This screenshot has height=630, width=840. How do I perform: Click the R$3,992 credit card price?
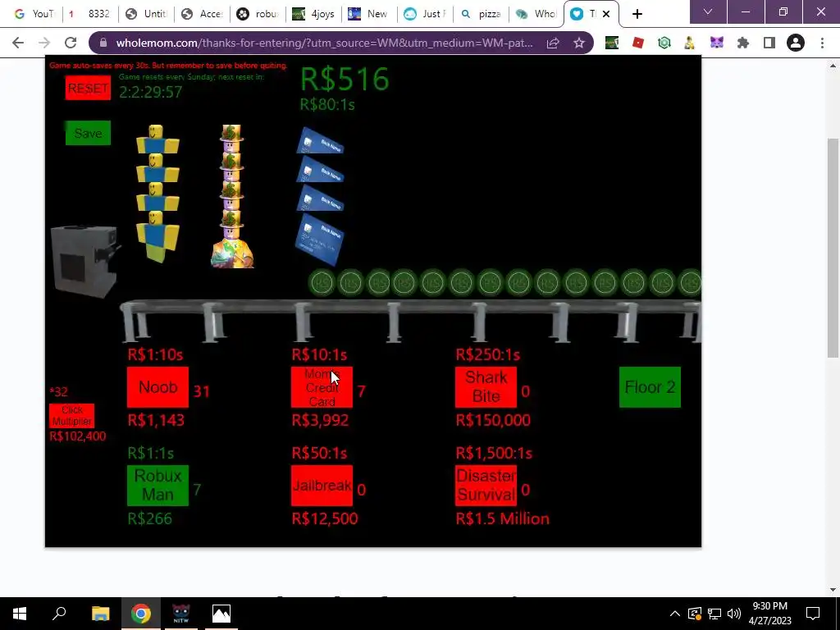point(321,420)
